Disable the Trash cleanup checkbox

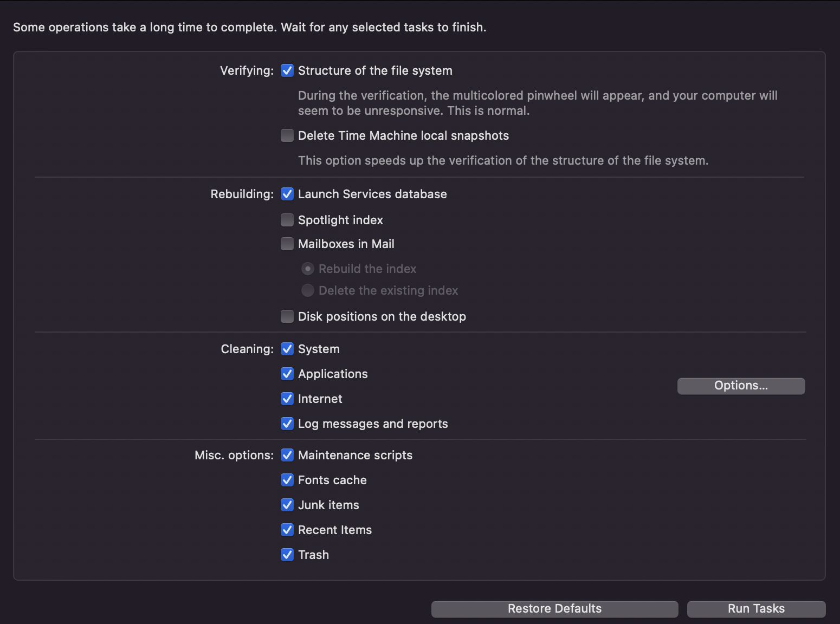287,555
